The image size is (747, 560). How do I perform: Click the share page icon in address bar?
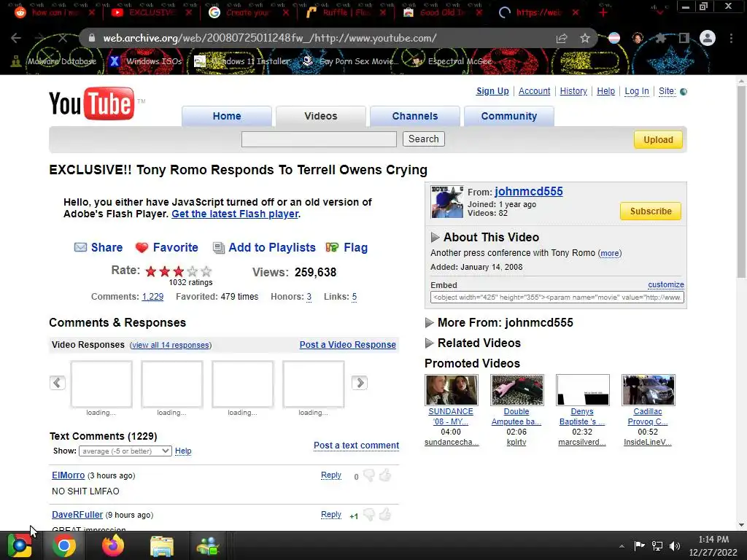[x=562, y=38]
